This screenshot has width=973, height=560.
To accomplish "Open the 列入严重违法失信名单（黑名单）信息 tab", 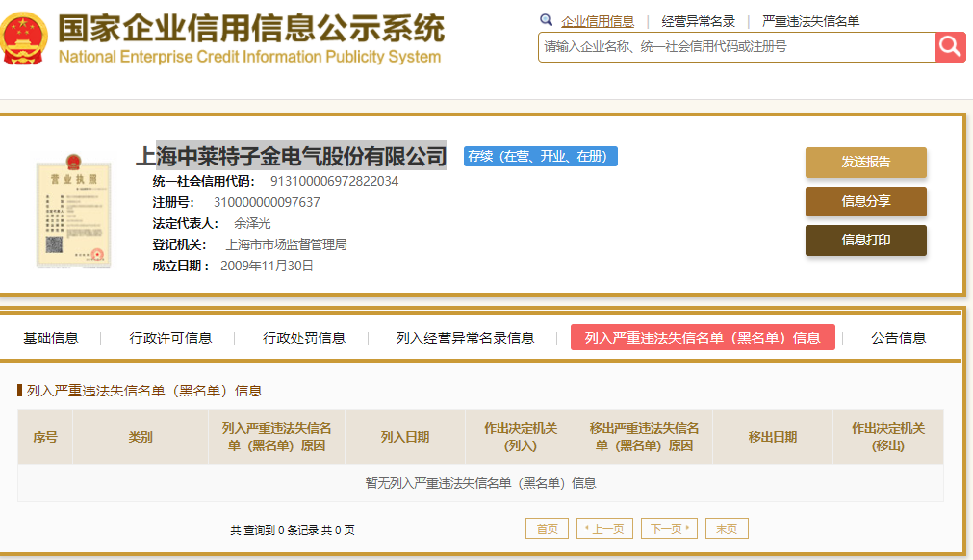I will click(703, 338).
